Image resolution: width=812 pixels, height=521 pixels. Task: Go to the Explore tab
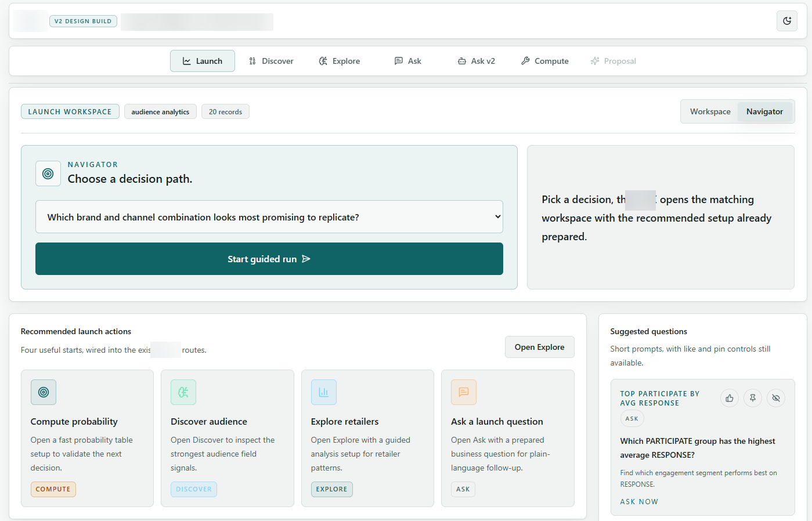pyautogui.click(x=340, y=61)
